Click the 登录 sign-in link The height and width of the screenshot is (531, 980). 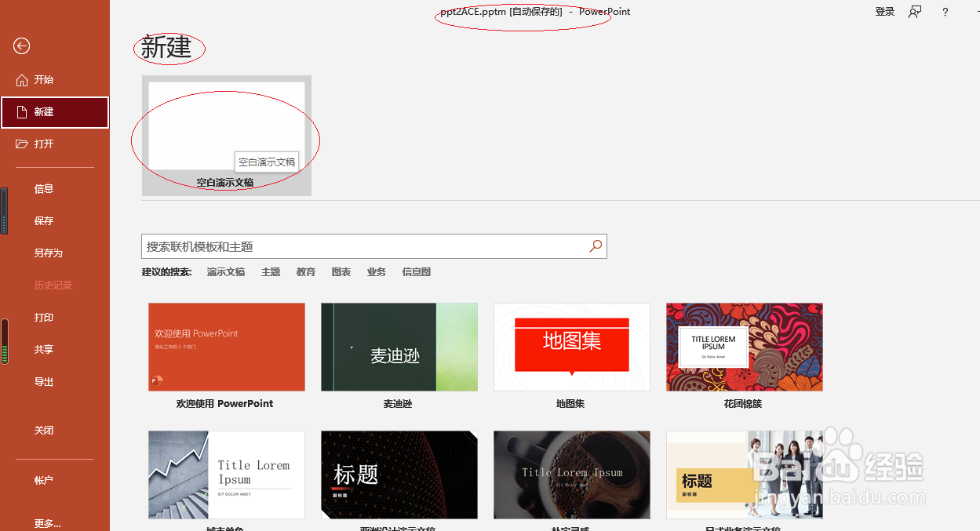pos(885,12)
